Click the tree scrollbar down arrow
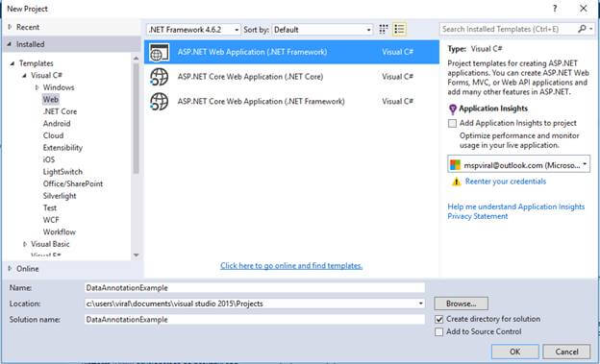 point(136,255)
